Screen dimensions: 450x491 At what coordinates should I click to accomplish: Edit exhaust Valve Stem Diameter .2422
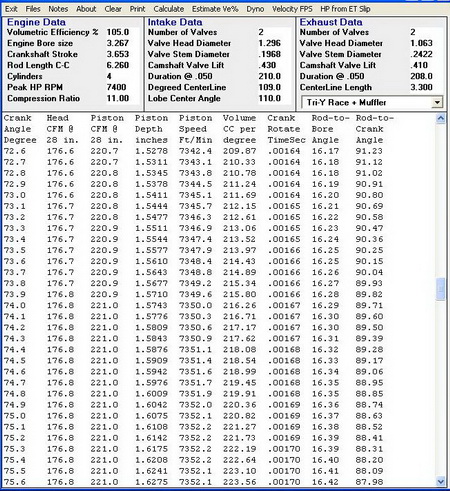pyautogui.click(x=426, y=54)
